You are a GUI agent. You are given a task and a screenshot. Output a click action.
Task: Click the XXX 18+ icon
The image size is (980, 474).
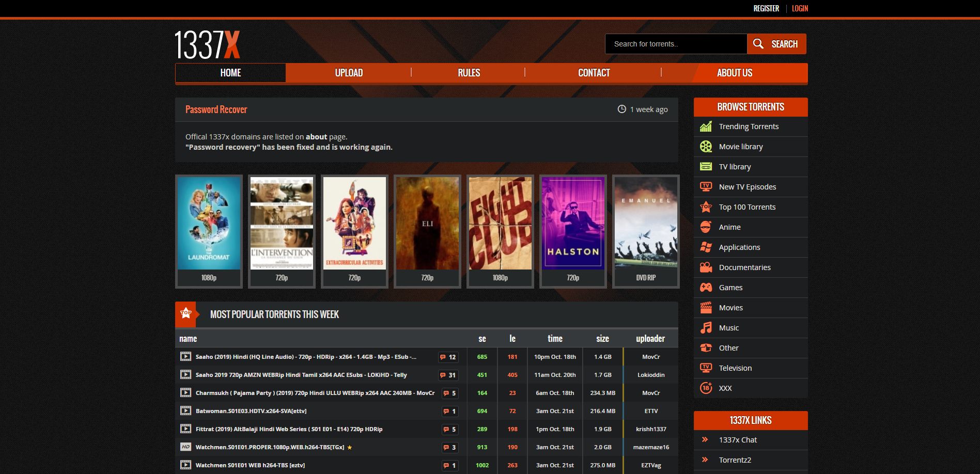706,388
